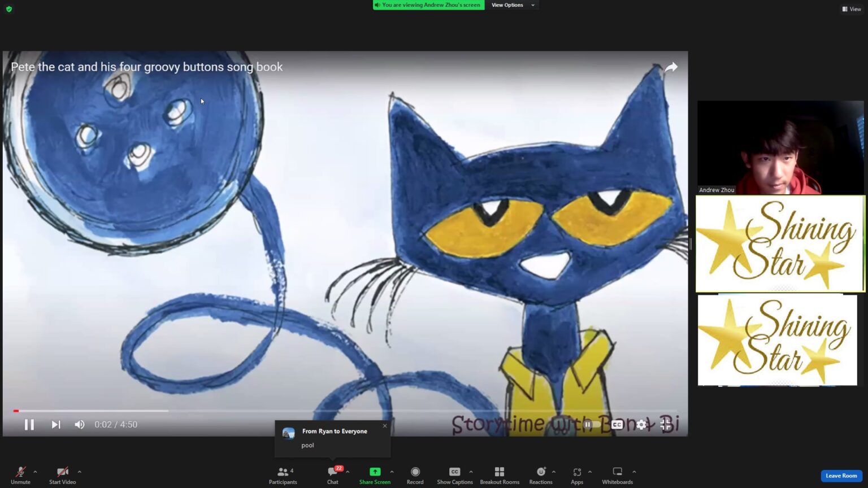Click the video share arrow icon
The image size is (868, 488).
pos(671,67)
